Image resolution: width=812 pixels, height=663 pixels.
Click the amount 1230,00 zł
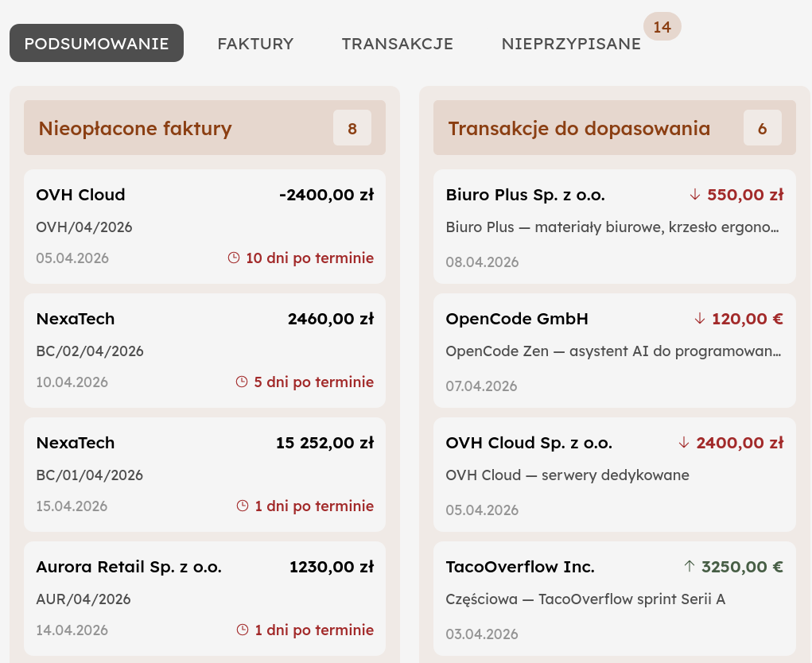tap(332, 567)
